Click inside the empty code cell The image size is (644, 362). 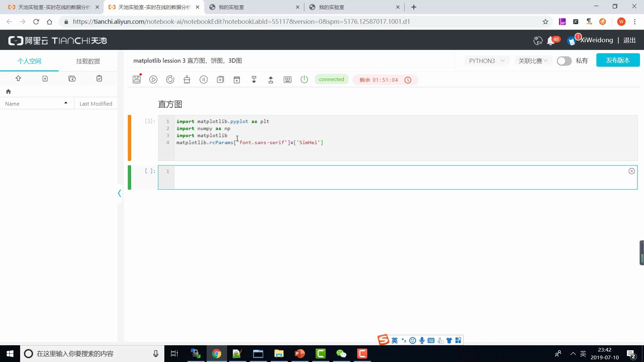pyautogui.click(x=399, y=177)
